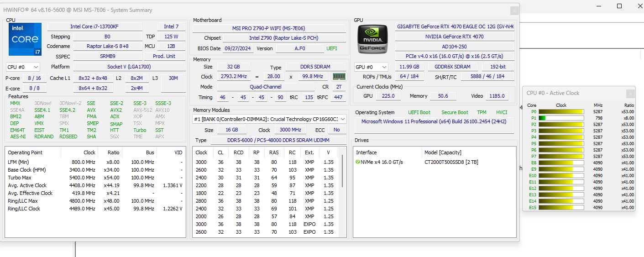
Task: Click the Turbo Max operating point row
Action: pos(95,178)
